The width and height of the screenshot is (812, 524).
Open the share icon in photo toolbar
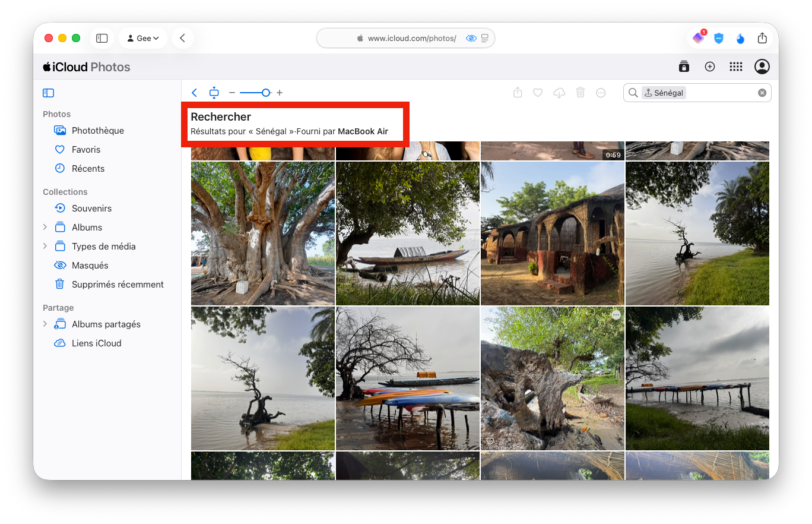(x=518, y=93)
